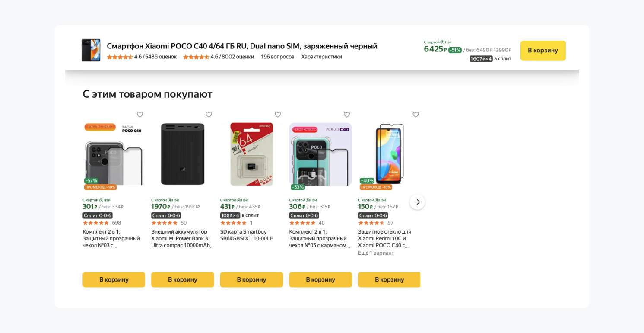Show 'Ещё 1 вариант' for protective glass
644x333 pixels.
tap(376, 253)
